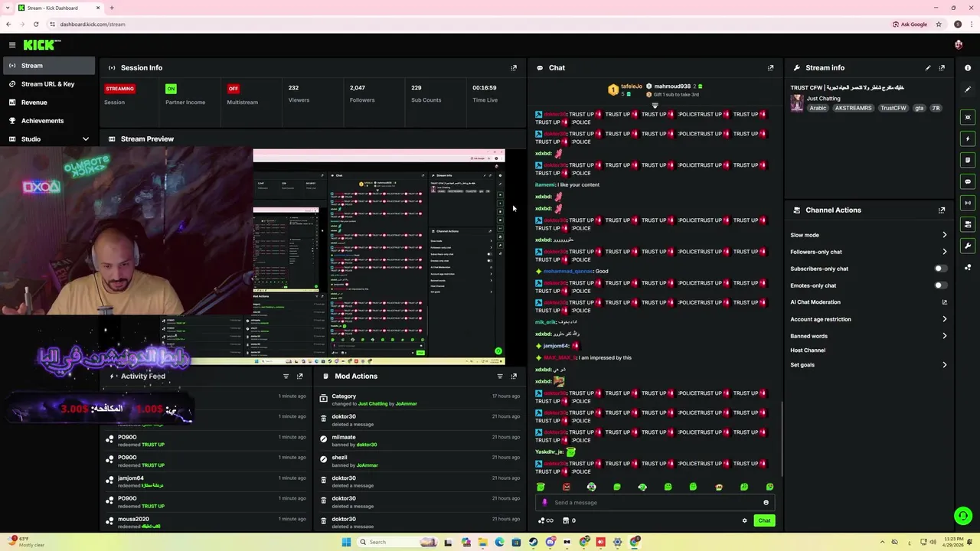Expand Account age restriction options
This screenshot has height=551, width=980.
(x=944, y=319)
